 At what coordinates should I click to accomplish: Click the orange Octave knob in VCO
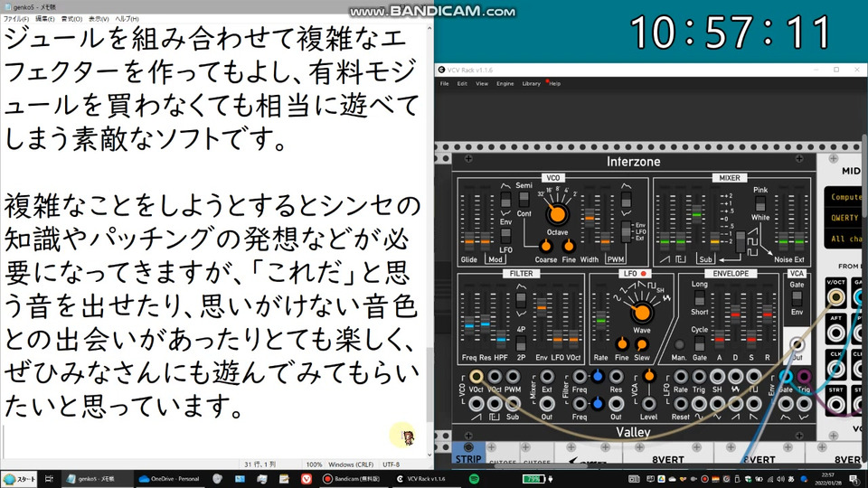(558, 213)
